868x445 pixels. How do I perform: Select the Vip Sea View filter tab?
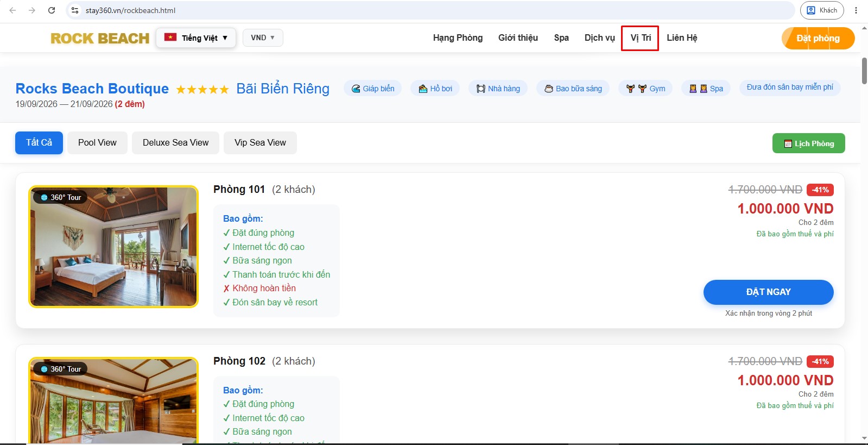pyautogui.click(x=260, y=143)
